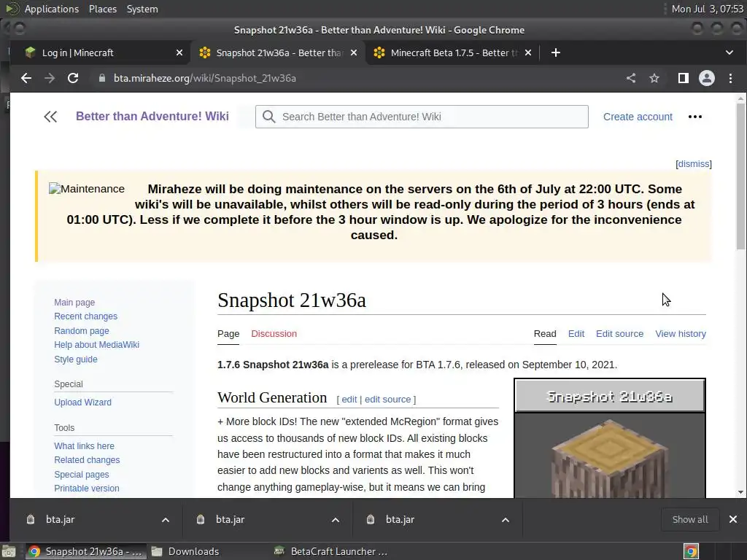This screenshot has width=747, height=560.
Task: Open View history tab
Action: (681, 334)
